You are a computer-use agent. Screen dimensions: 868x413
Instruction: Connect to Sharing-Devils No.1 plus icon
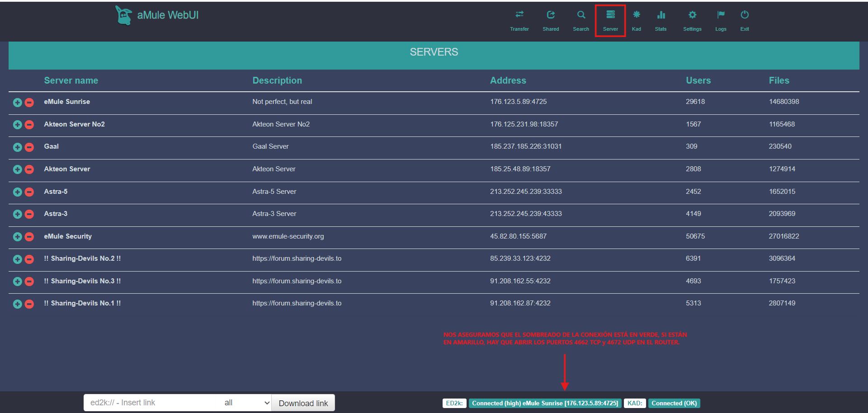(18, 304)
